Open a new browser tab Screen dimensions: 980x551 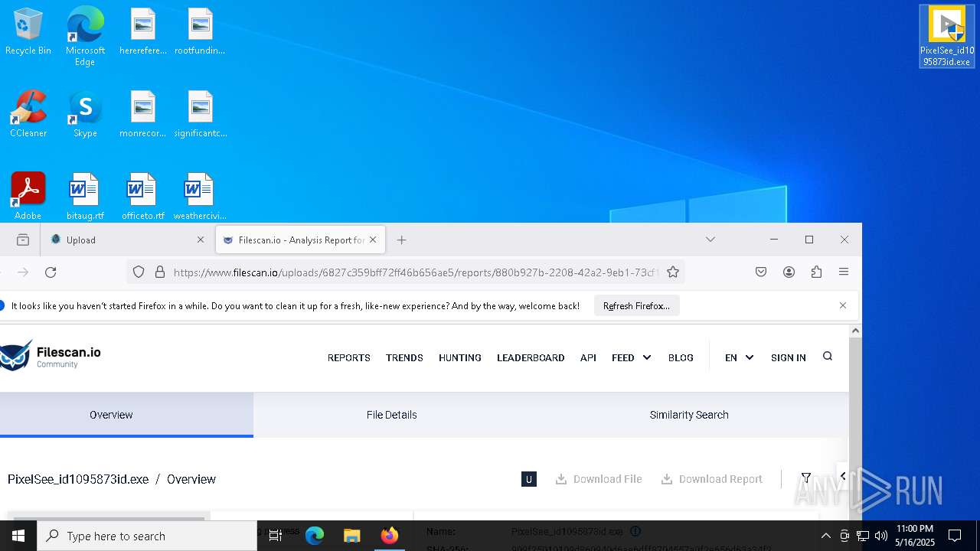[401, 240]
